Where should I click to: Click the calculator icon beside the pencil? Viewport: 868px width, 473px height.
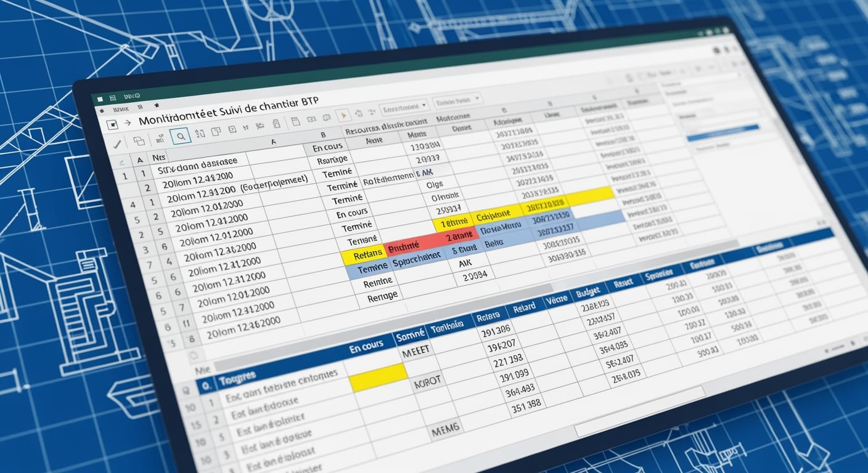pyautogui.click(x=160, y=137)
